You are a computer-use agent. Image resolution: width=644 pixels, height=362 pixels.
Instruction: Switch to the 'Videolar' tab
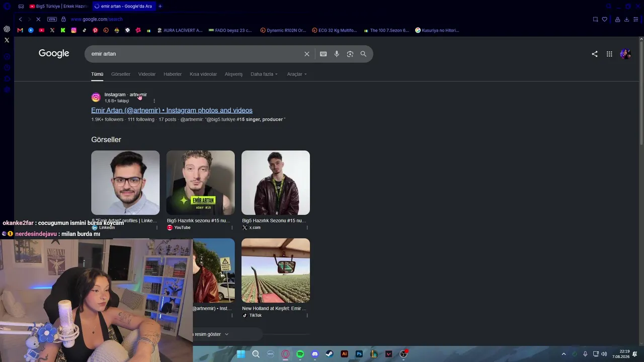(x=147, y=74)
